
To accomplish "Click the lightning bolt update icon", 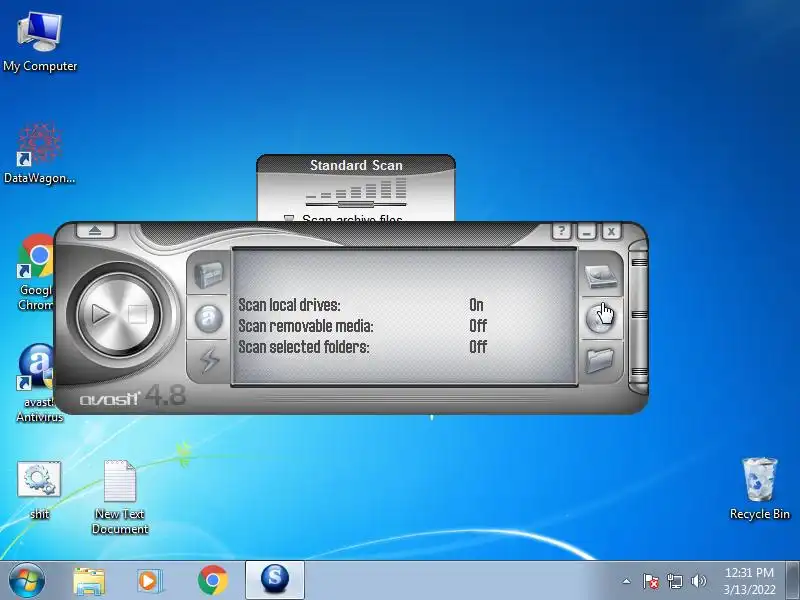I will tap(209, 360).
